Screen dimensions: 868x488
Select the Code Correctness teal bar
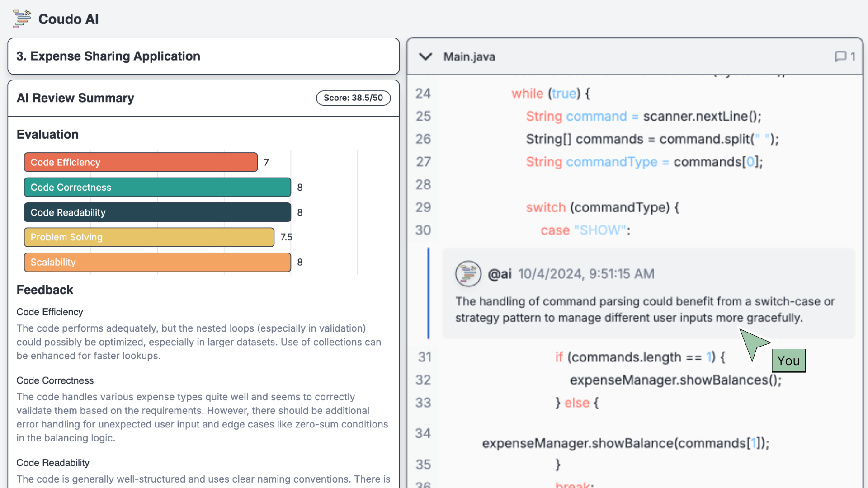click(157, 188)
